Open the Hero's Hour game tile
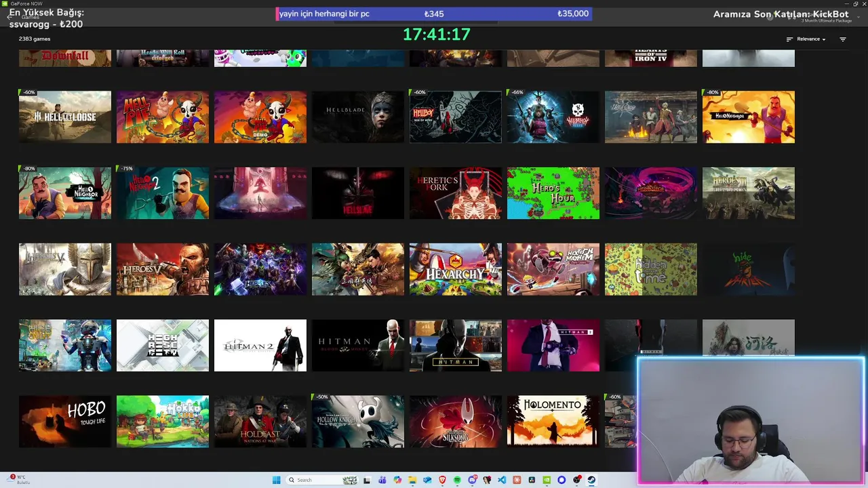The width and height of the screenshot is (868, 488). click(553, 193)
